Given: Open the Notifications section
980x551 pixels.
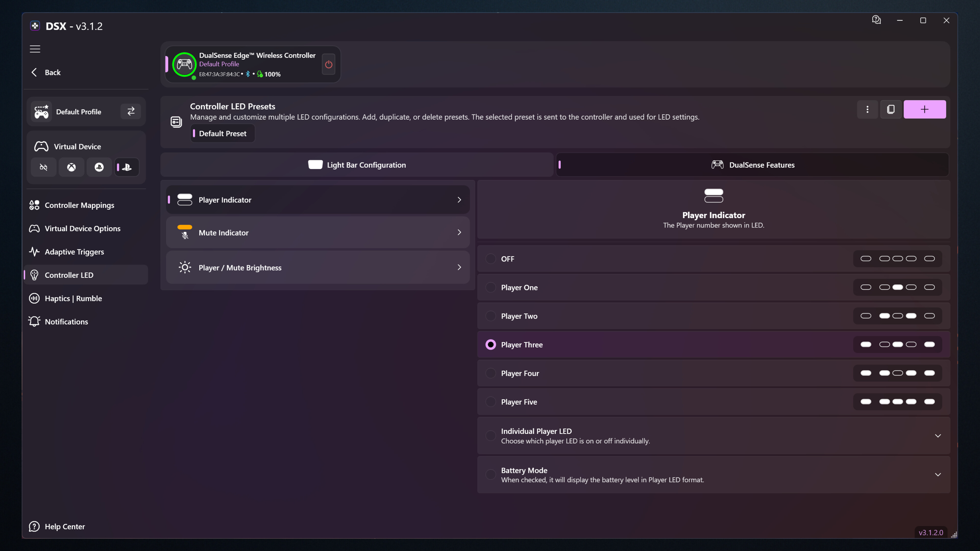Looking at the screenshot, I should pos(66,321).
